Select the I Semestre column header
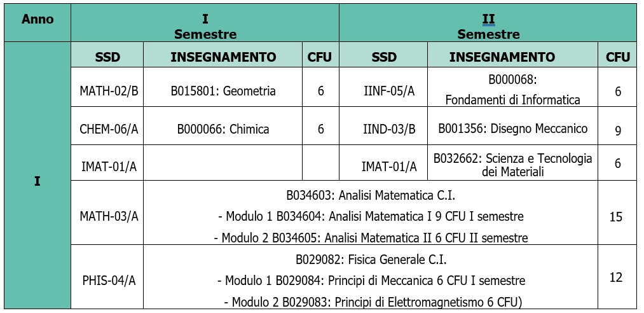644x313 pixels. pyautogui.click(x=205, y=27)
